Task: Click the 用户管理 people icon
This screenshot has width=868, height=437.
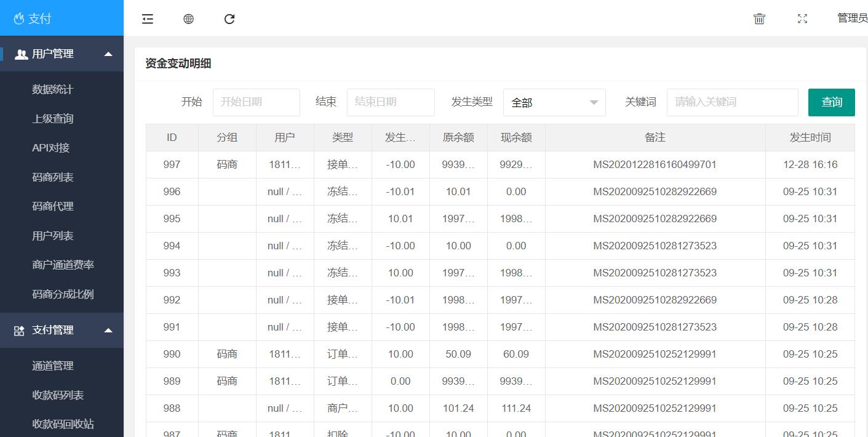Action: [x=21, y=54]
